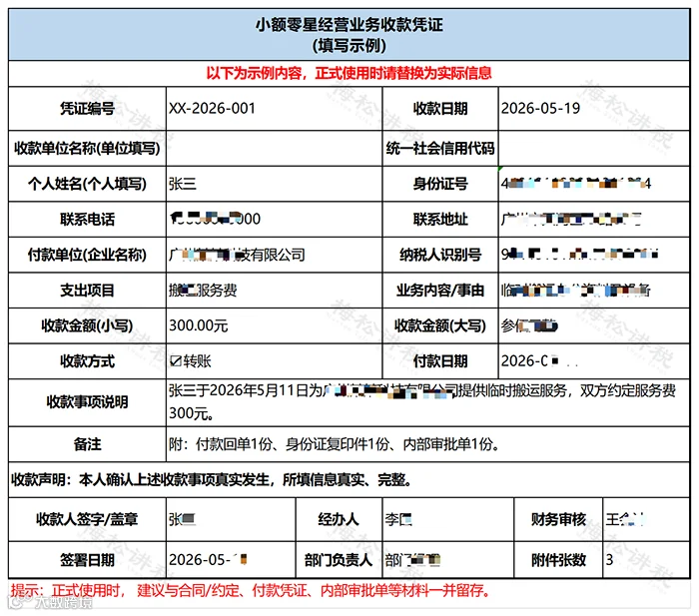Select the 备注 label cell
Image resolution: width=699 pixels, height=616 pixels.
88,444
